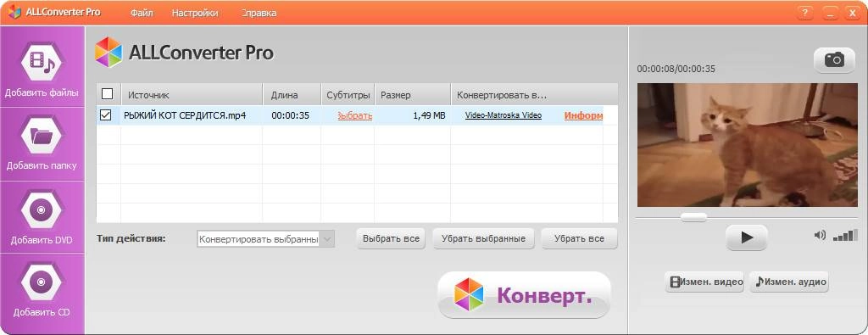Click the Add CD disc icon
This screenshot has width=868, height=335.
(42, 282)
